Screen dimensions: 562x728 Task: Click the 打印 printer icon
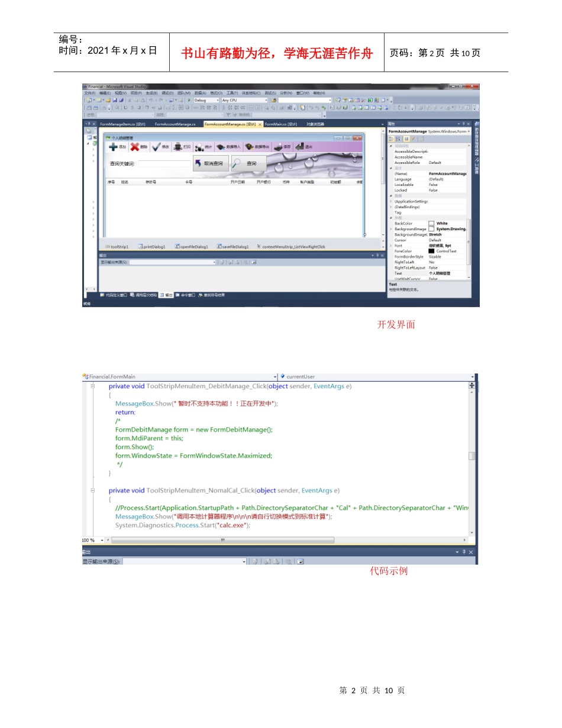(x=177, y=146)
